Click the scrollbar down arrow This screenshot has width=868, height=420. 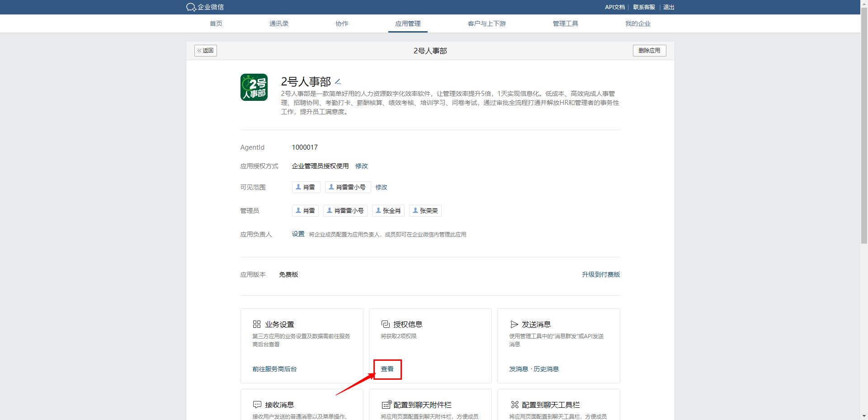(864, 416)
